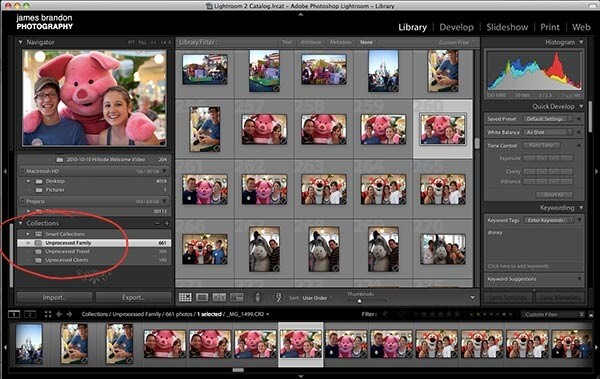Open second window button 2 in the filmstrip bar
This screenshot has height=379, width=600.
pos(30,314)
